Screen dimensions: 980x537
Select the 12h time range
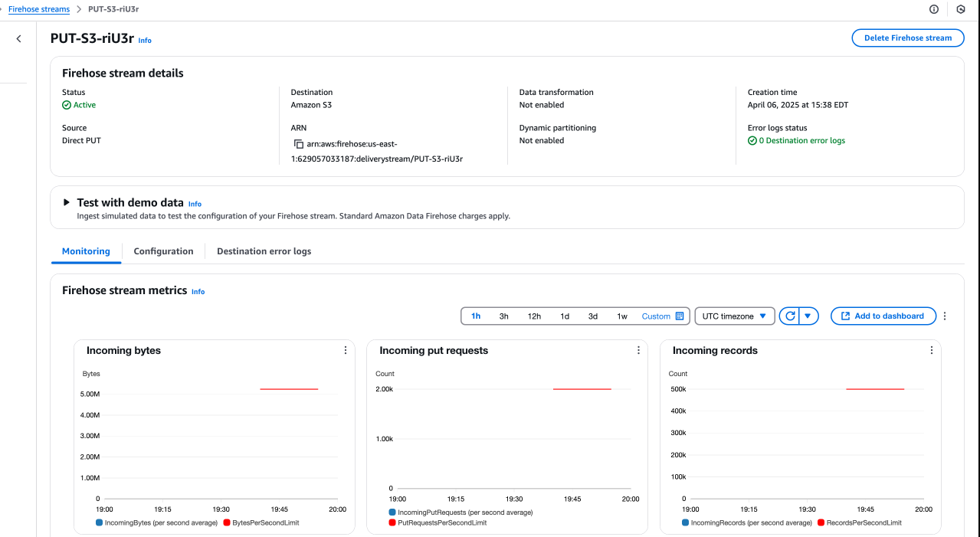point(534,316)
